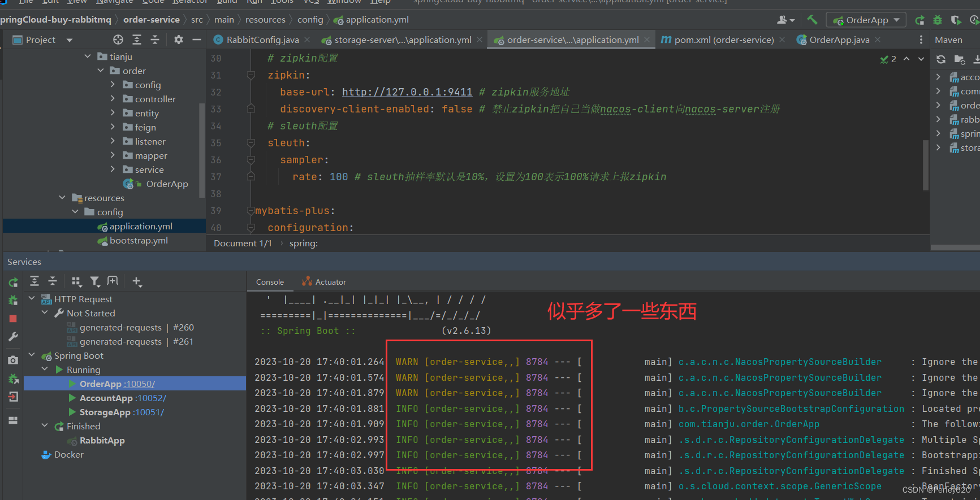This screenshot has width=980, height=500.
Task: Debug OrderApp with toolbar bug icon
Action: (938, 20)
